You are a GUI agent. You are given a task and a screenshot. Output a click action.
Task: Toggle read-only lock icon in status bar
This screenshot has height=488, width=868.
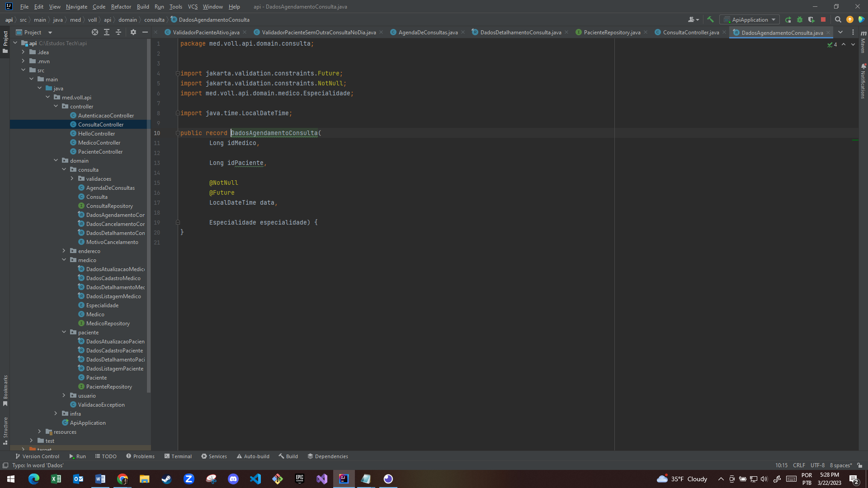860,465
